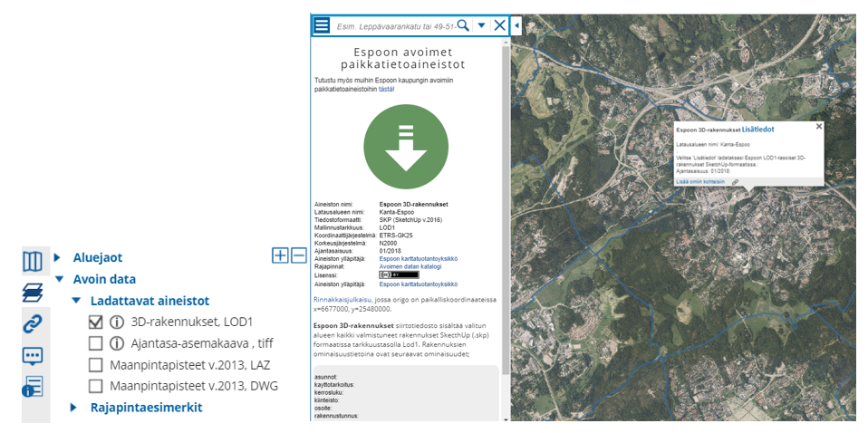Screen dimensions: 868x433
Task: Select Ladattavat aineistot group label
Action: (x=150, y=301)
